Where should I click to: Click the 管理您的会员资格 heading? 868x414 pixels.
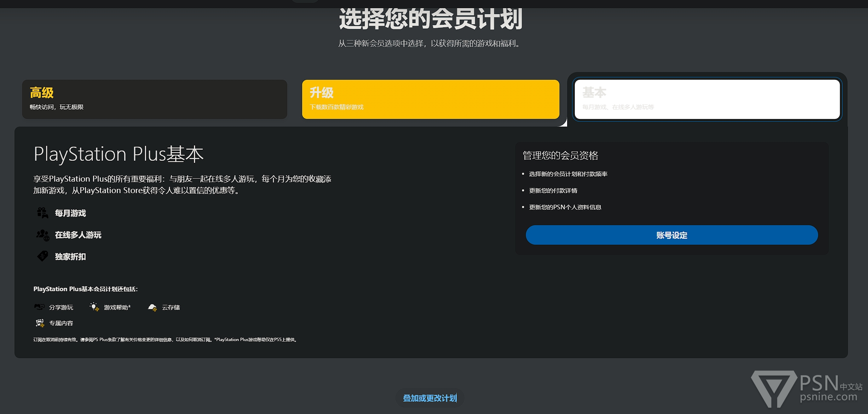560,155
